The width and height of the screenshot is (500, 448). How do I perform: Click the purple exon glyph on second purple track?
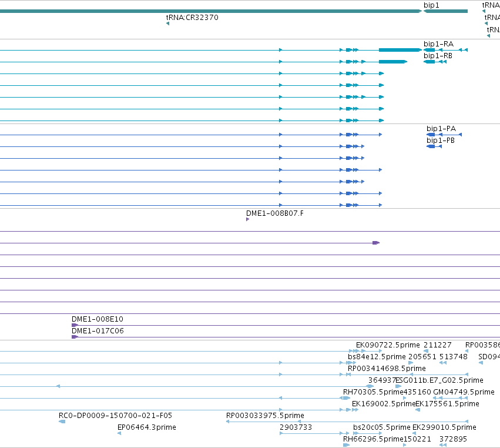(x=376, y=243)
